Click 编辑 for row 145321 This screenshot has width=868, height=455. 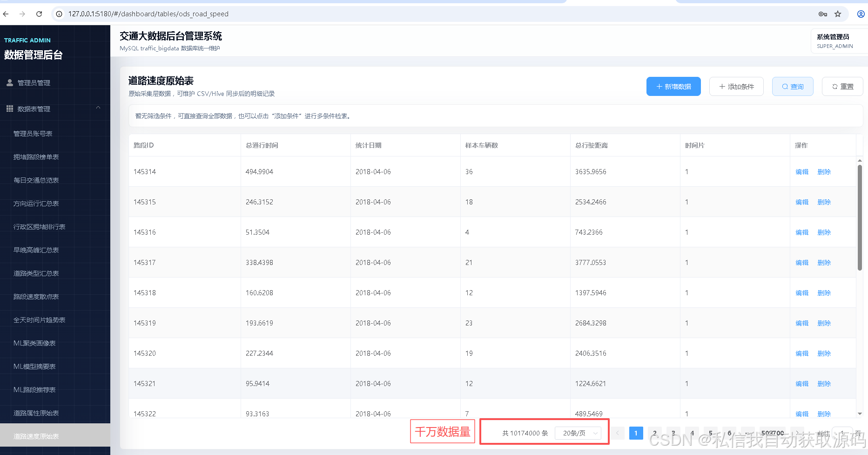click(802, 384)
